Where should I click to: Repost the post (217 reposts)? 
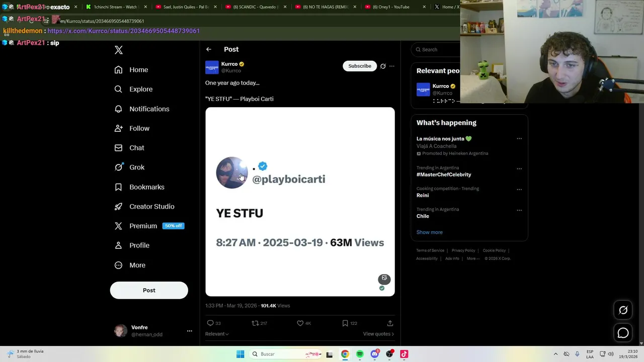(x=259, y=323)
